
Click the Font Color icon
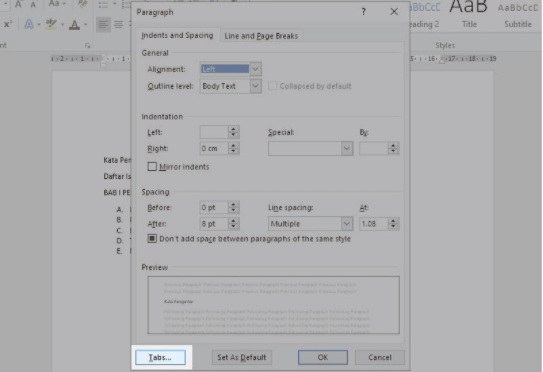coord(74,24)
